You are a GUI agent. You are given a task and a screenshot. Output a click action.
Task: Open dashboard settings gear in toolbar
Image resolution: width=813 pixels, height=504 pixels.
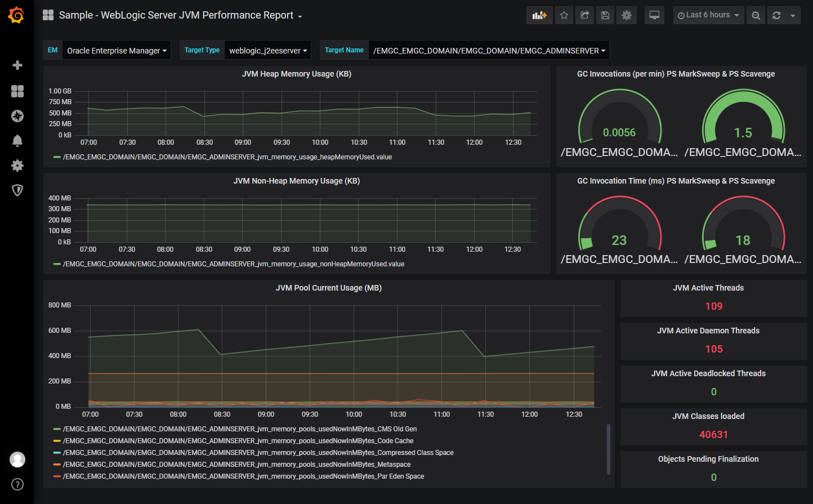(x=626, y=15)
